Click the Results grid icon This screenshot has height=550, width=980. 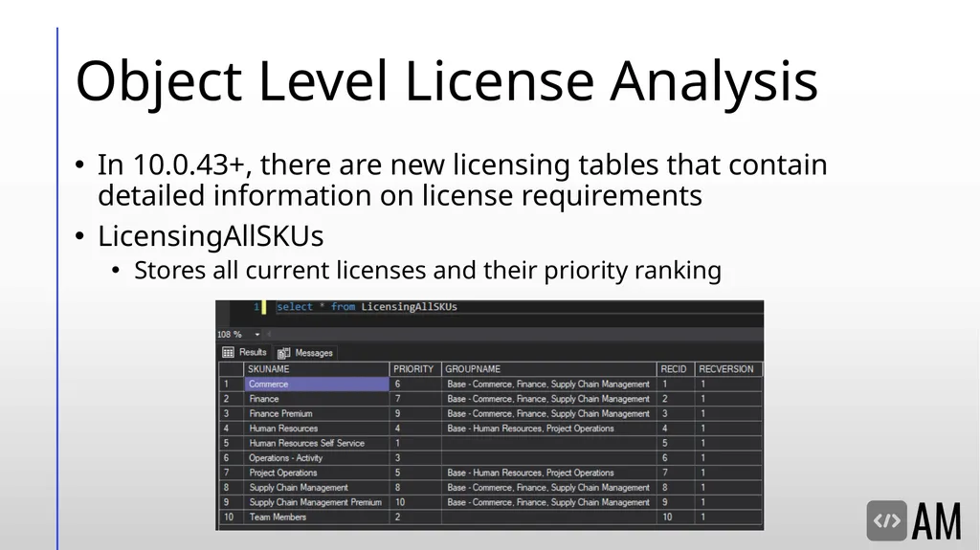pos(228,353)
